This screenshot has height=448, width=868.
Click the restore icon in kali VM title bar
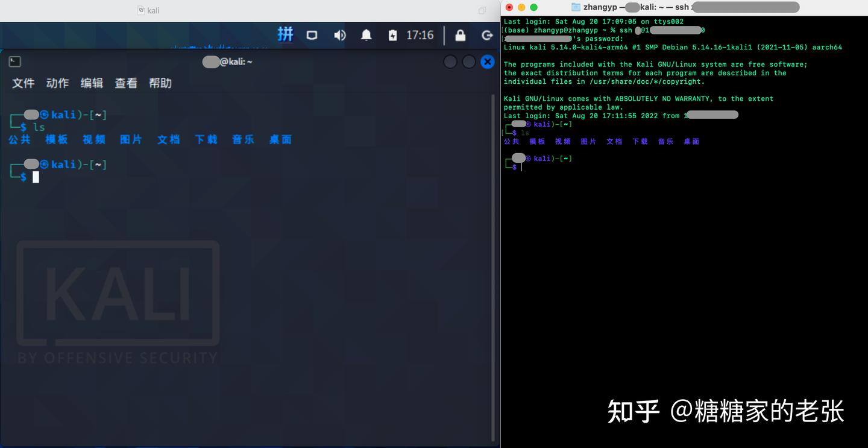(x=482, y=10)
